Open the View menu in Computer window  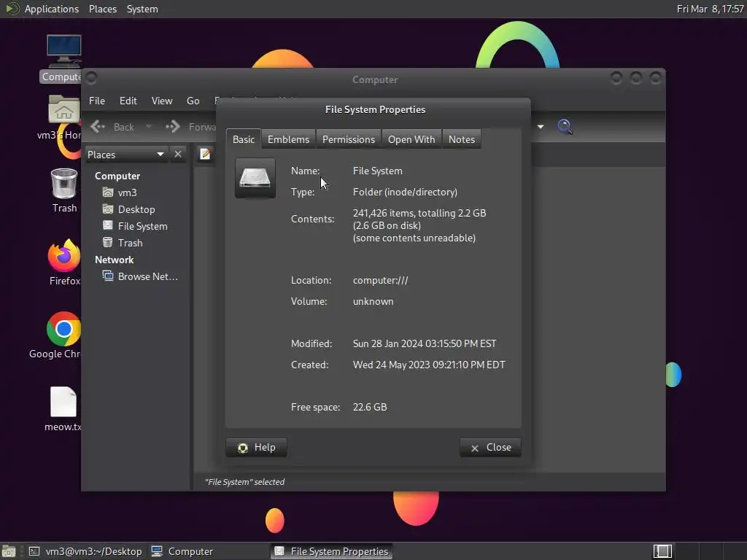(x=162, y=101)
